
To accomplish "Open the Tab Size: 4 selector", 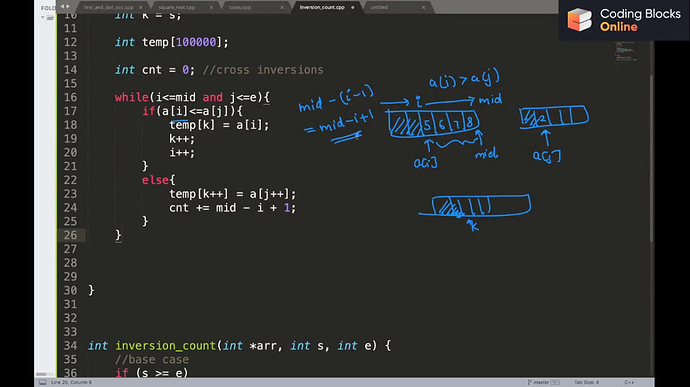I will (x=586, y=382).
